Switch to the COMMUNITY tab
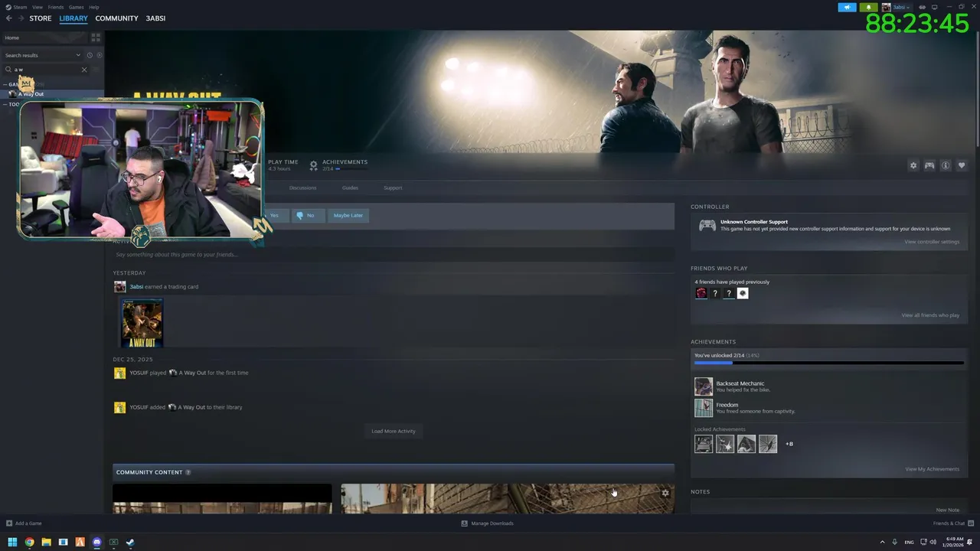 [116, 18]
